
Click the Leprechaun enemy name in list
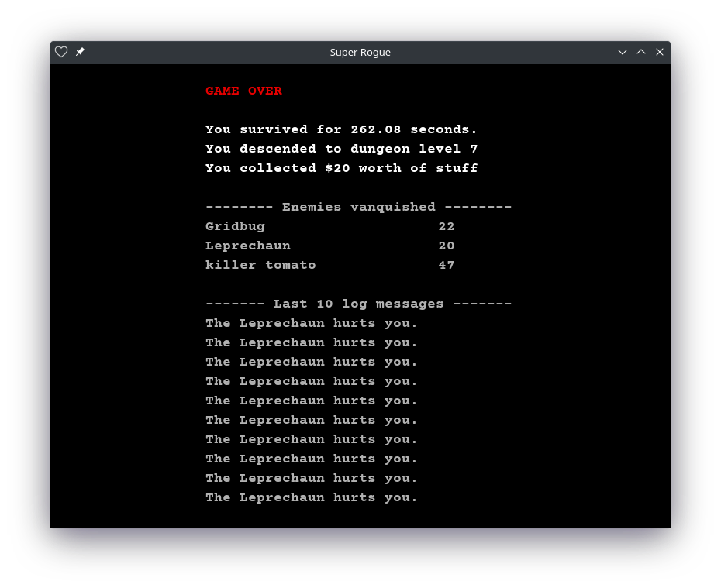point(248,246)
